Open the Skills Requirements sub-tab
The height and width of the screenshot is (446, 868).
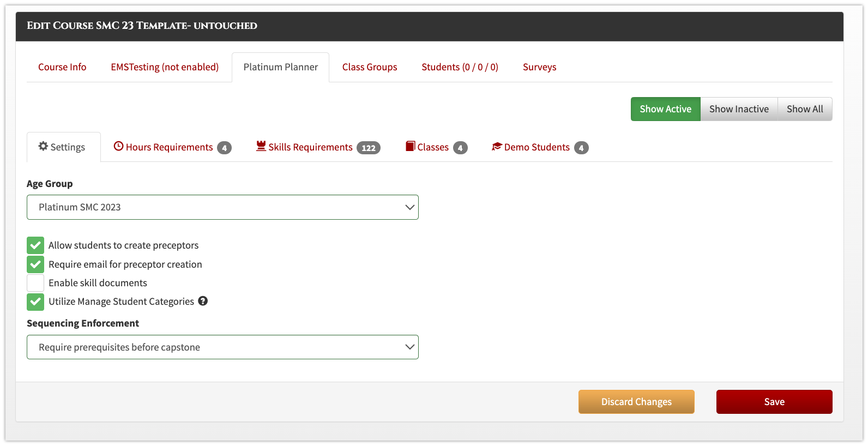coord(318,147)
